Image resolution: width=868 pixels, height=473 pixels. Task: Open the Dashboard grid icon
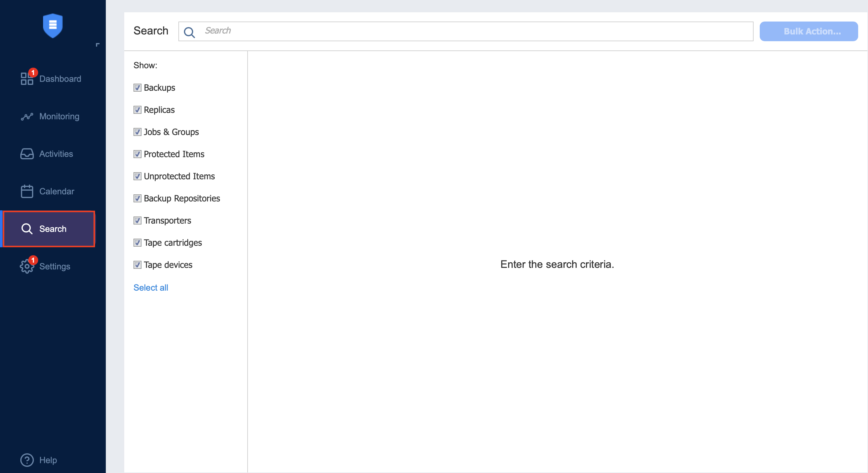point(27,79)
